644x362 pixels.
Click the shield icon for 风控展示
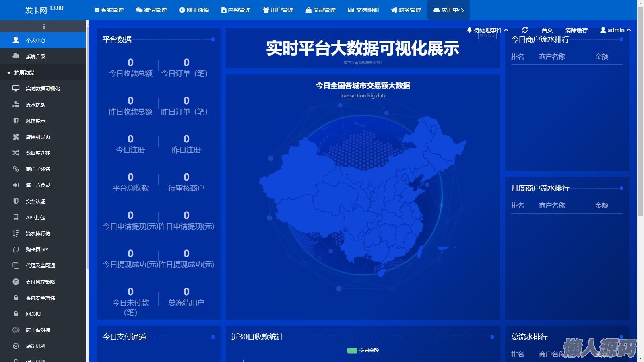(16, 121)
